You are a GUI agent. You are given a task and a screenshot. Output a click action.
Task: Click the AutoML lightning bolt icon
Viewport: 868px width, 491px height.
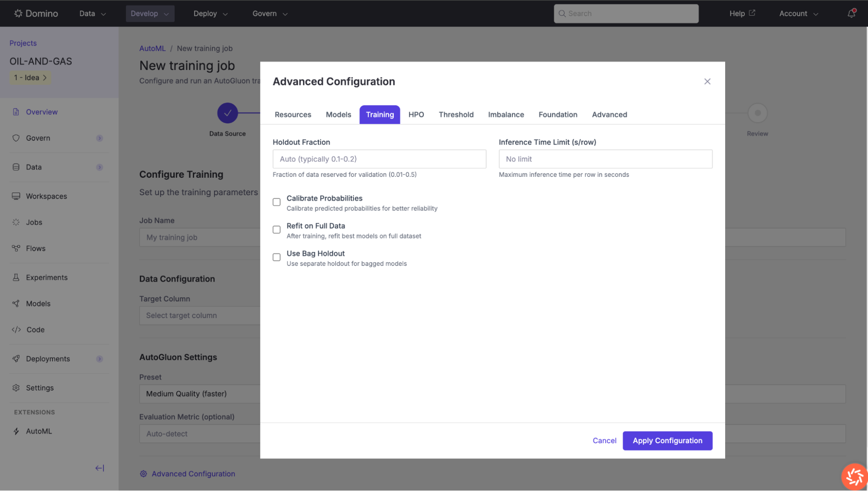coord(16,431)
